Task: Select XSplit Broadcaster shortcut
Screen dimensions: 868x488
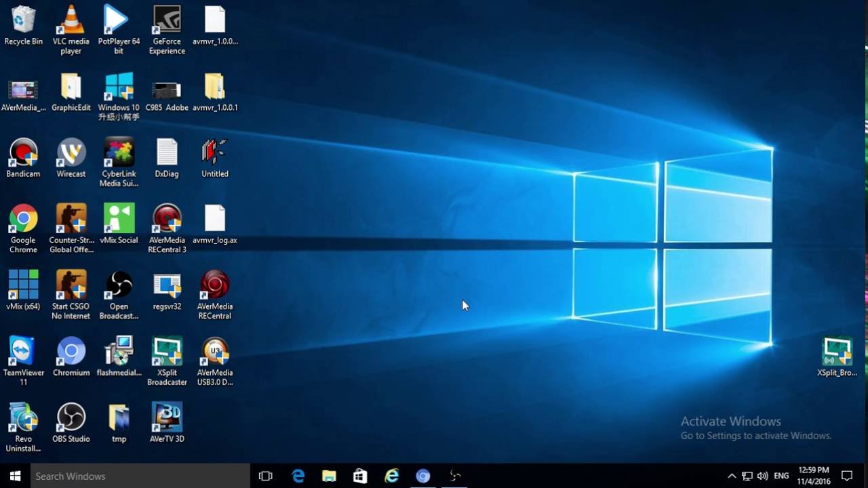Action: click(x=167, y=361)
